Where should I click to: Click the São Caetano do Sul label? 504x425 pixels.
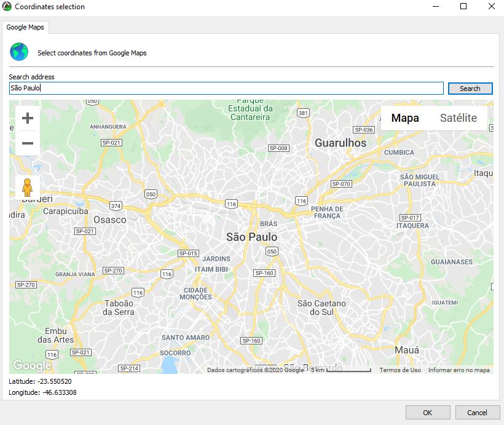[x=321, y=308]
